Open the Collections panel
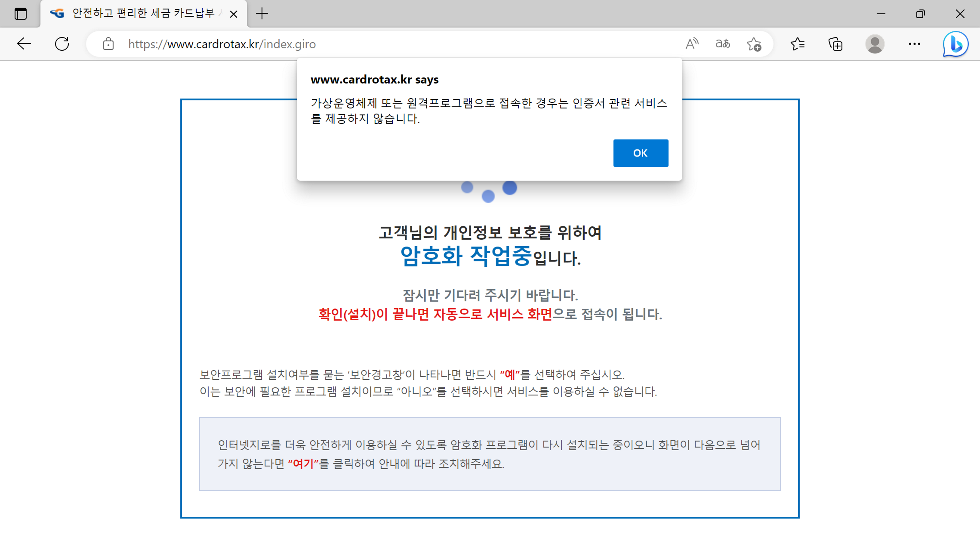Image resolution: width=980 pixels, height=556 pixels. (835, 44)
